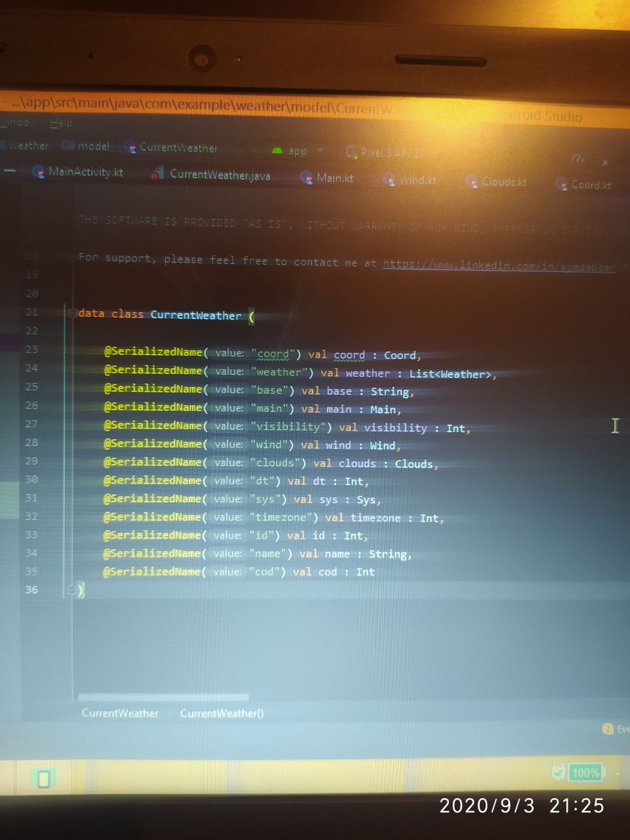Click the model folder icon in breadcrumb
This screenshot has width=630, height=840.
pyautogui.click(x=67, y=145)
